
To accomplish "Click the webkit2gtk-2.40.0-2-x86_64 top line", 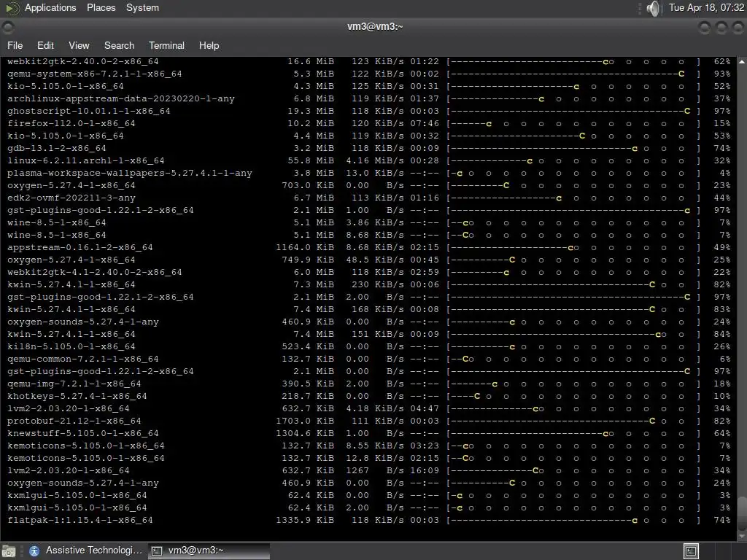I will 368,61.
